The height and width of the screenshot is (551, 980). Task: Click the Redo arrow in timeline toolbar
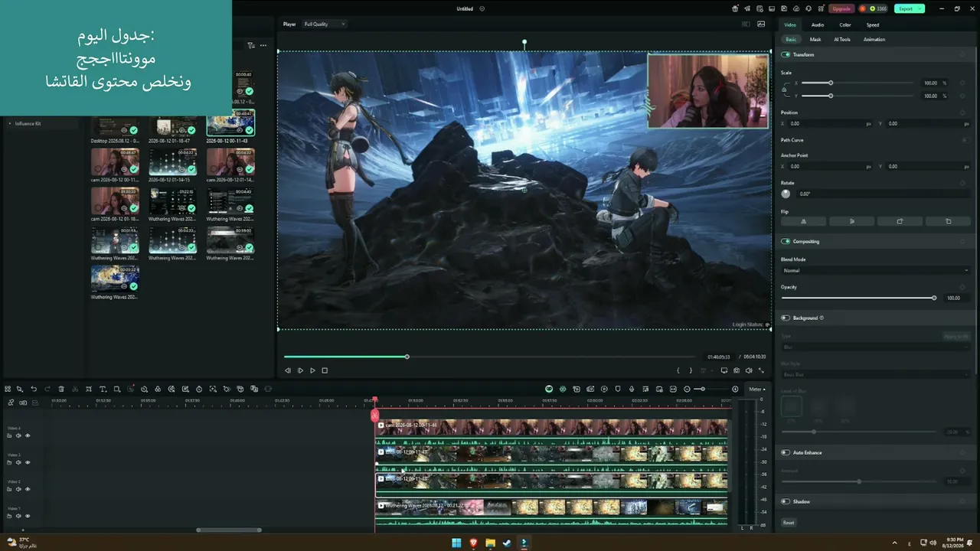[x=47, y=389]
